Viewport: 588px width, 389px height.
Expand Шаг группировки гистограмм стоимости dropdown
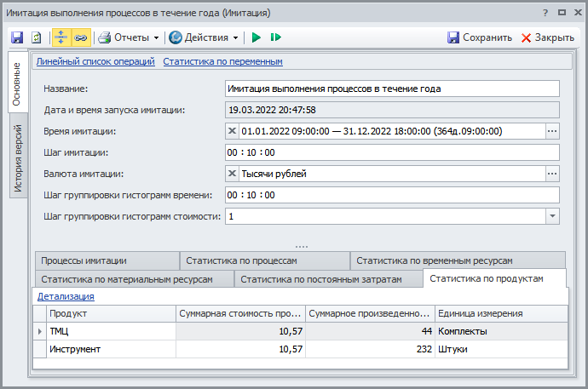551,216
